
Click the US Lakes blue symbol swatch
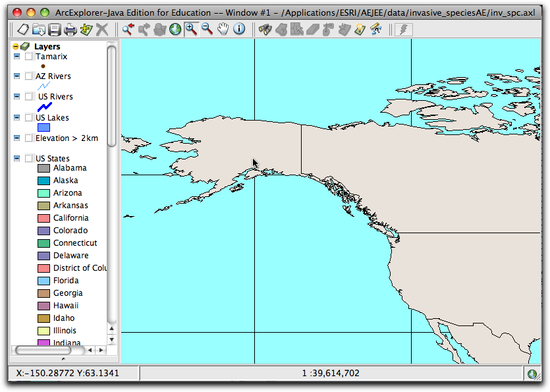pyautogui.click(x=43, y=128)
